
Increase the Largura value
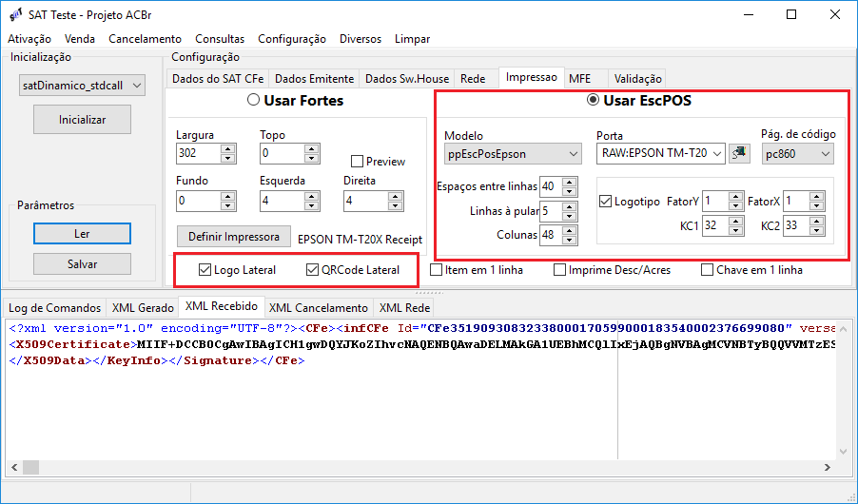228,148
